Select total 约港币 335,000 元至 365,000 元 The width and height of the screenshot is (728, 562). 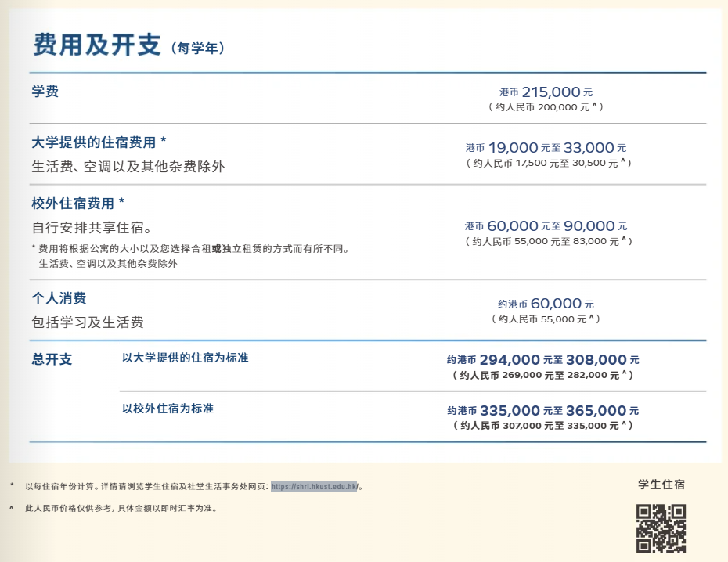point(543,411)
